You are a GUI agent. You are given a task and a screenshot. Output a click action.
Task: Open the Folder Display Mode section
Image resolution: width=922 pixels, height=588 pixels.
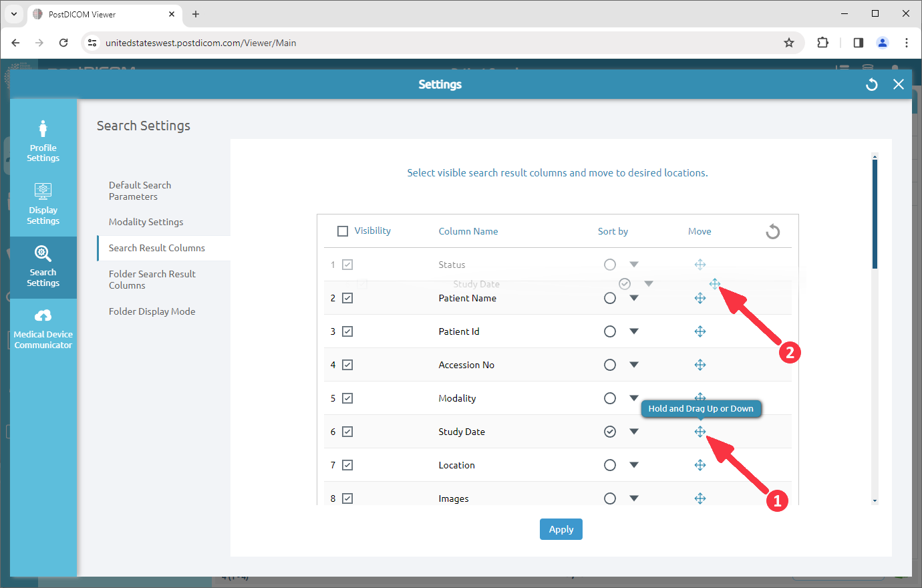[x=152, y=311]
